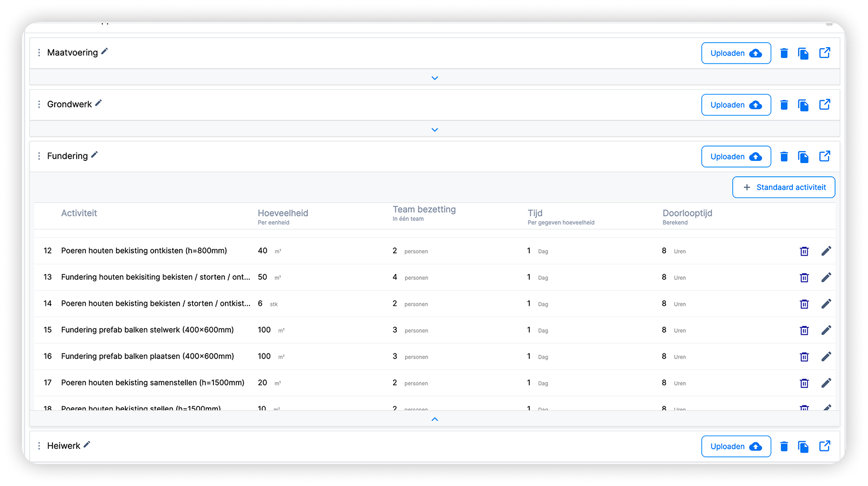This screenshot has height=486, width=868.
Task: Duplicate the Fundering section
Action: pyautogui.click(x=803, y=157)
